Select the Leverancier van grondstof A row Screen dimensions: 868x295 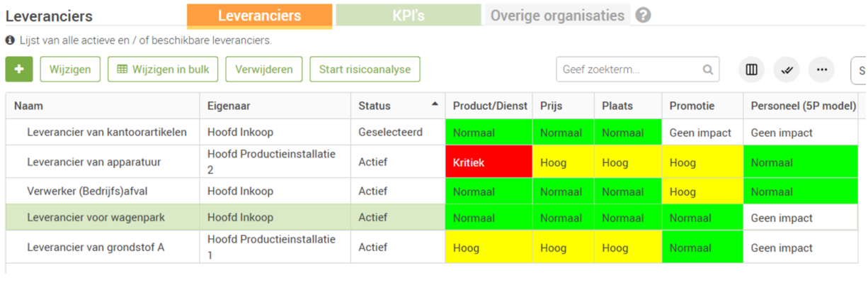point(96,248)
